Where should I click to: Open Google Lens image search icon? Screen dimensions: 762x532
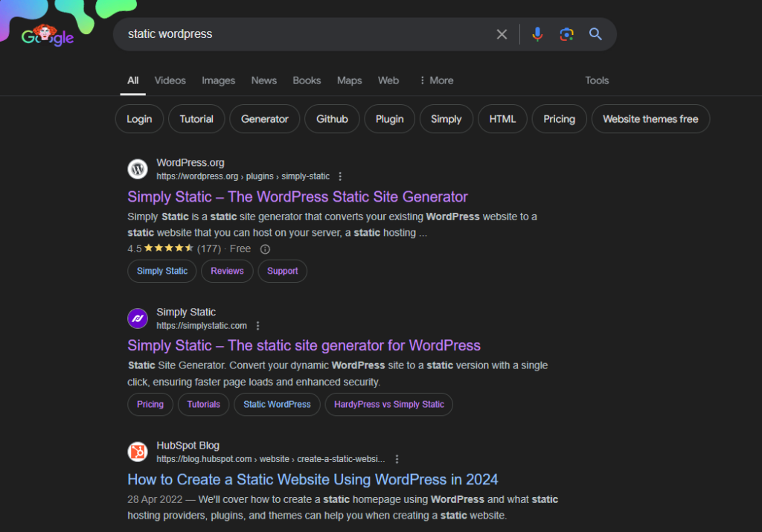[566, 34]
